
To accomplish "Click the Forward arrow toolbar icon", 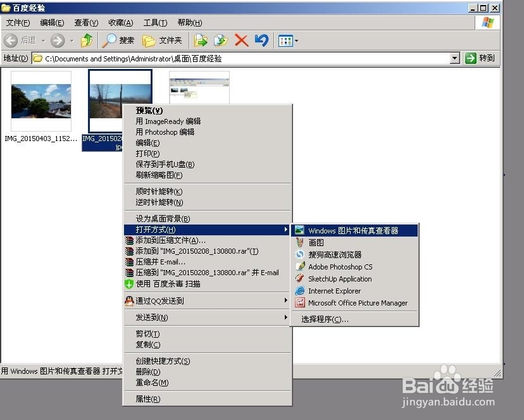I will click(x=58, y=40).
